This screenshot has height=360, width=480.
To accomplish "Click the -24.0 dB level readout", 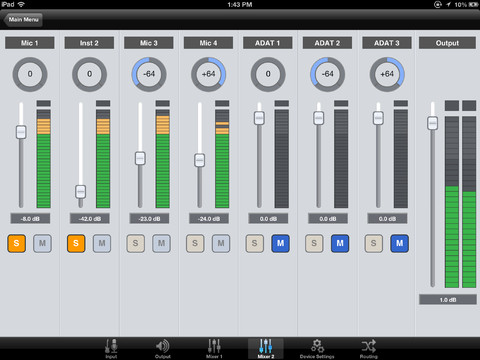I will click(209, 219).
